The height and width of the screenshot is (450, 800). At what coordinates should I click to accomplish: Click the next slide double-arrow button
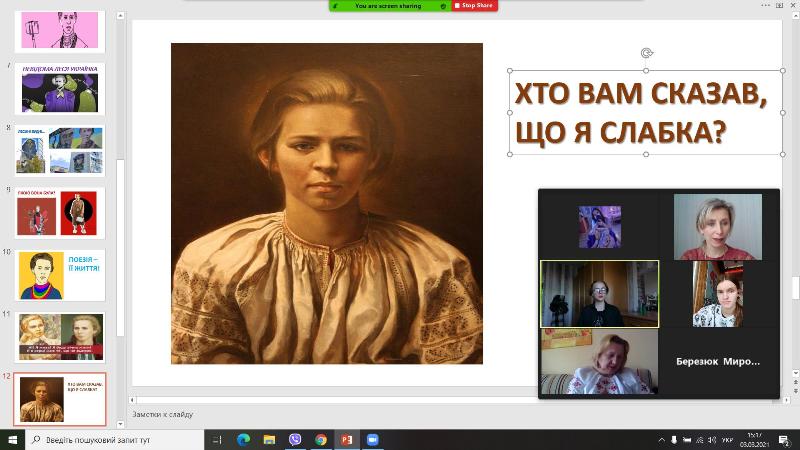tap(795, 391)
